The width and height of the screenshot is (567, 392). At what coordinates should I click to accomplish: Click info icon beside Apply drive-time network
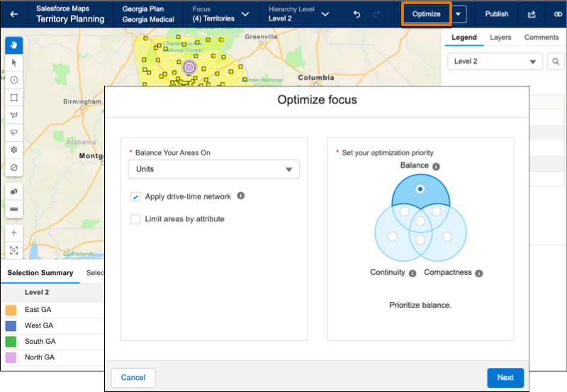click(241, 196)
